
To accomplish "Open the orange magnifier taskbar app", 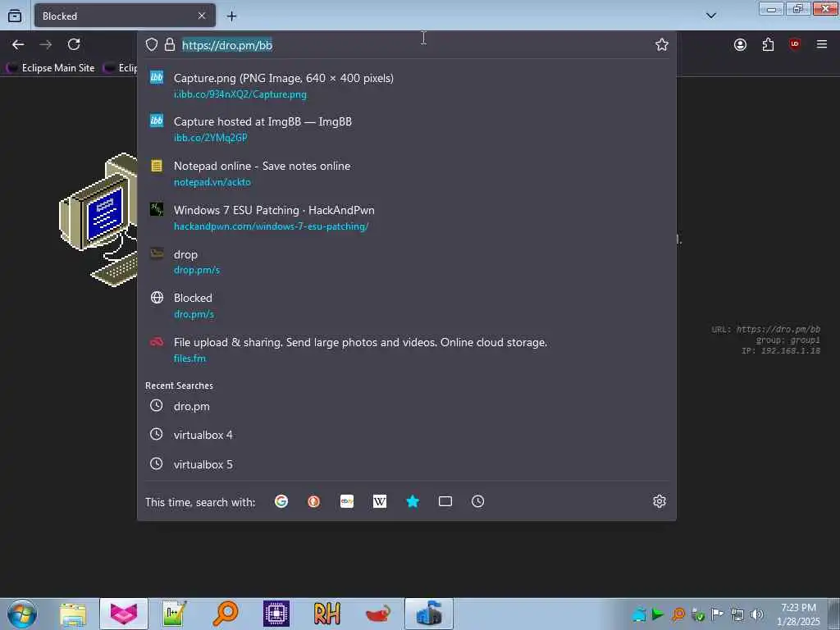I will pos(226,614).
